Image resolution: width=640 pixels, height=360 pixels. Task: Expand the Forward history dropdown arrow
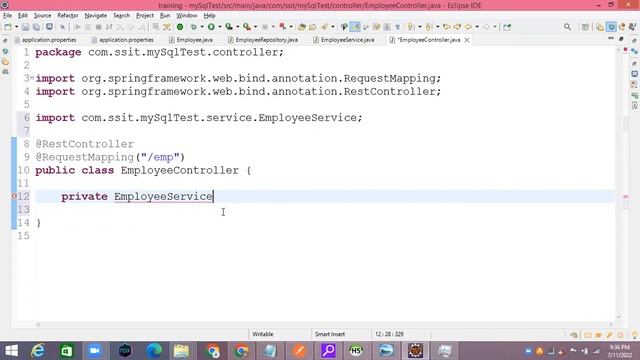click(495, 27)
